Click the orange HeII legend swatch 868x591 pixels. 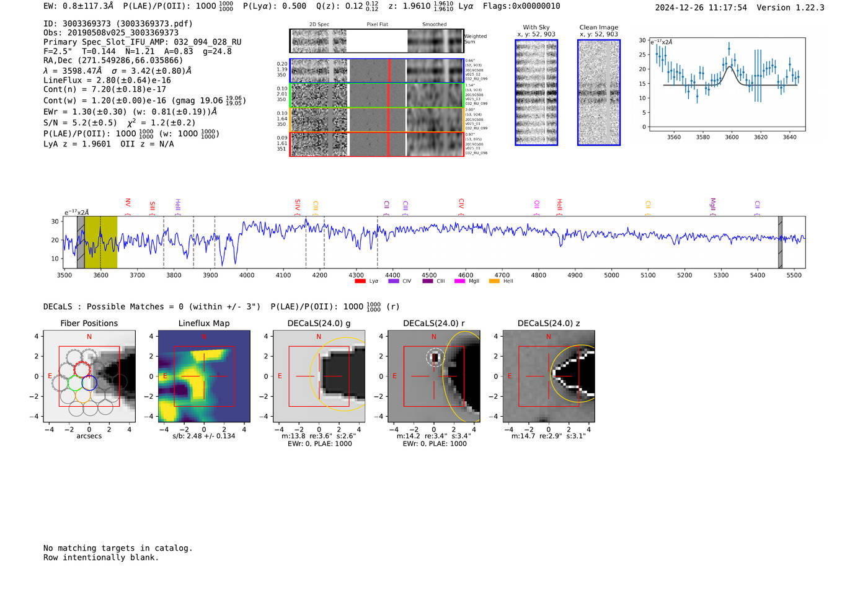[494, 281]
